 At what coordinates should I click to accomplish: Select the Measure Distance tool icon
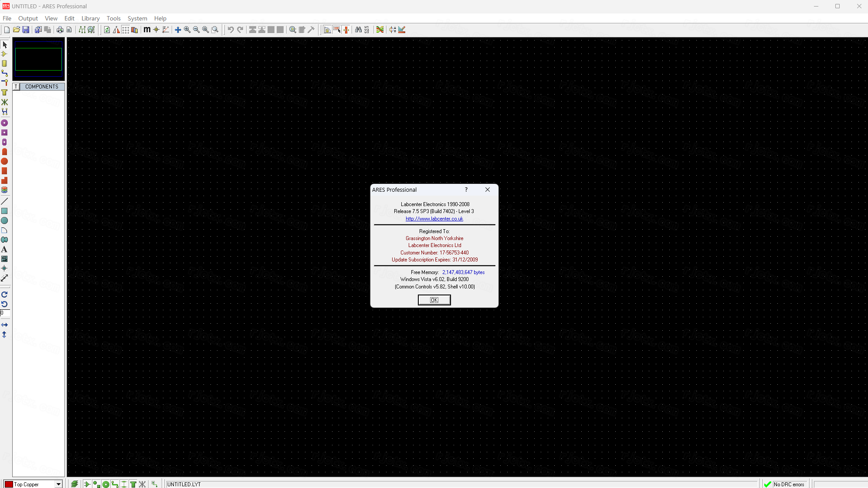[x=5, y=278]
